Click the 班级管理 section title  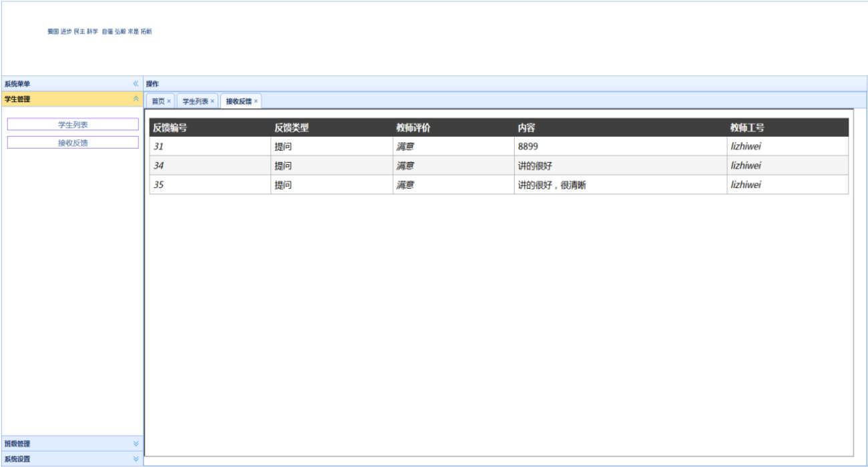pyautogui.click(x=17, y=443)
